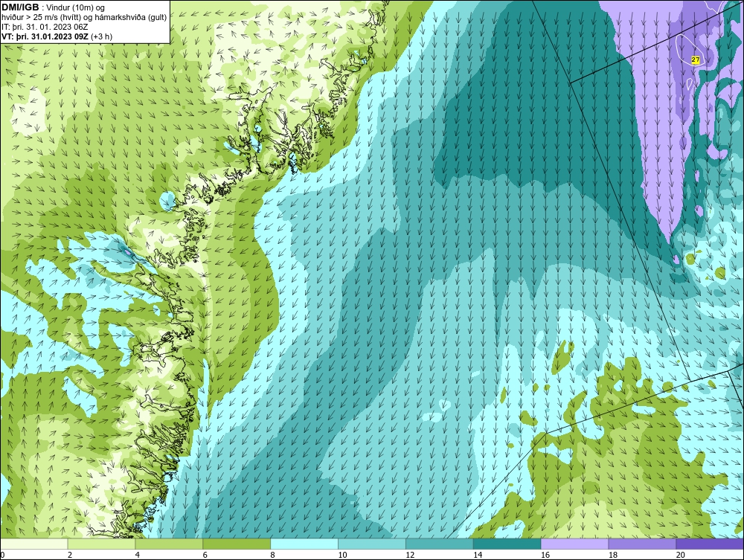
Task: Click the scale label '0'
Action: (3, 555)
